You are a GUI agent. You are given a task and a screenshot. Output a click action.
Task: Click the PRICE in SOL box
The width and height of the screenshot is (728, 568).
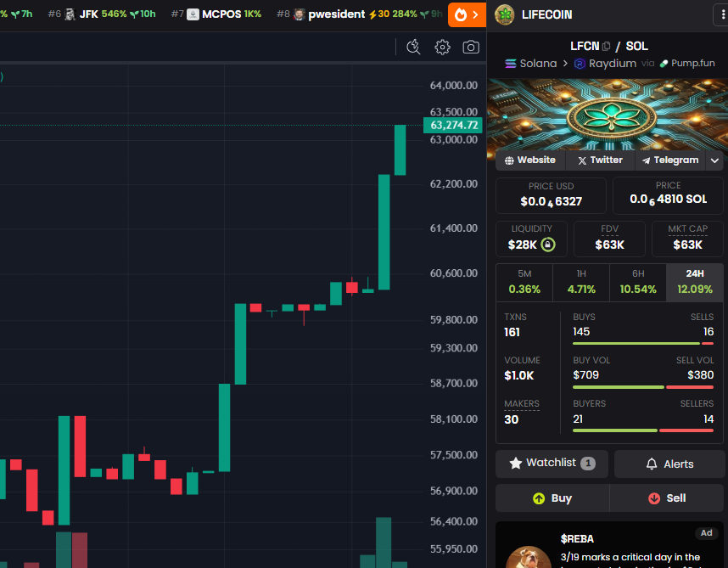(668, 195)
